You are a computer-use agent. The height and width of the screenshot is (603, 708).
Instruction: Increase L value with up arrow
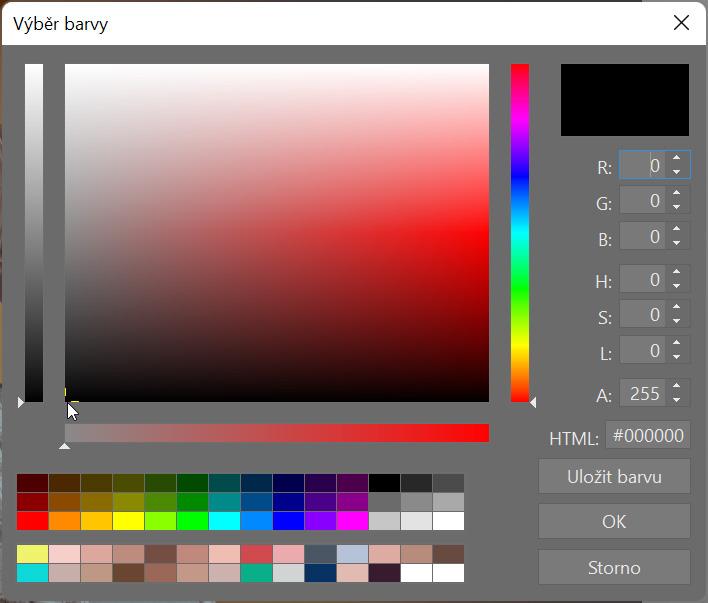(x=676, y=343)
